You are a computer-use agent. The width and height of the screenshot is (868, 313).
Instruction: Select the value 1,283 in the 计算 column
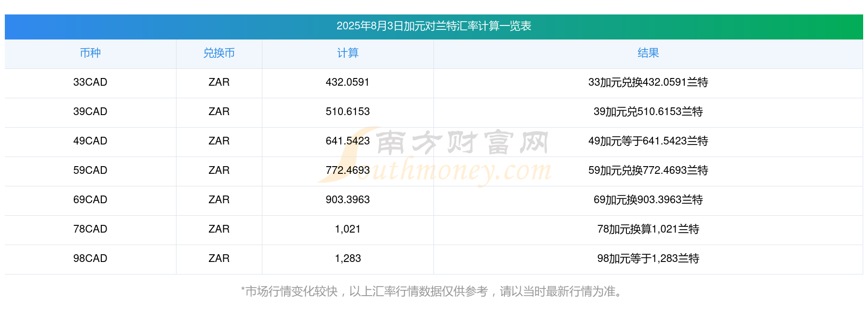(348, 259)
